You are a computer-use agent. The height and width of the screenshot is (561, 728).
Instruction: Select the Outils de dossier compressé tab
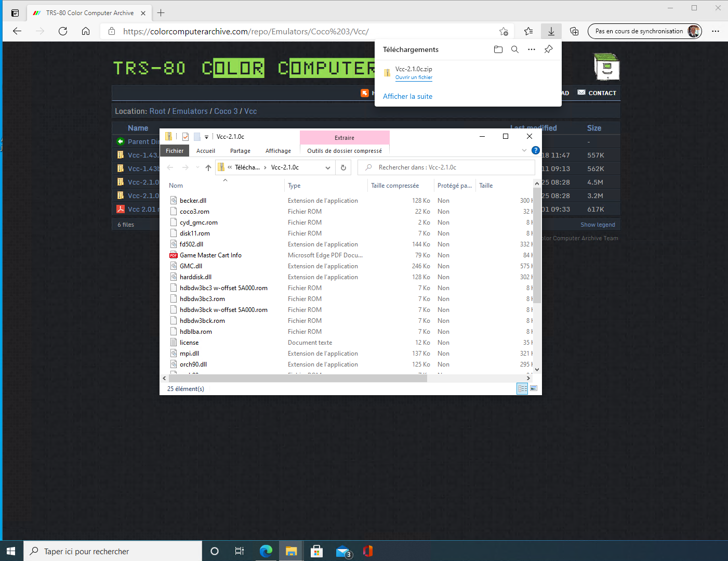(345, 151)
